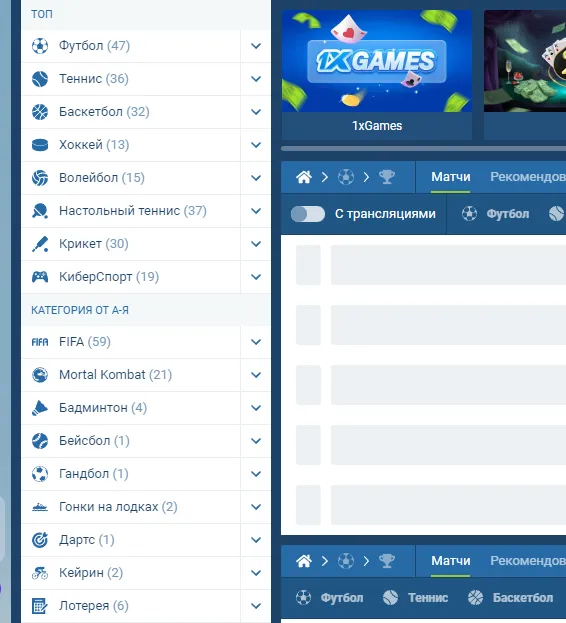Open the upper Рекомендованные tab
The width and height of the screenshot is (566, 623).
[x=528, y=177]
